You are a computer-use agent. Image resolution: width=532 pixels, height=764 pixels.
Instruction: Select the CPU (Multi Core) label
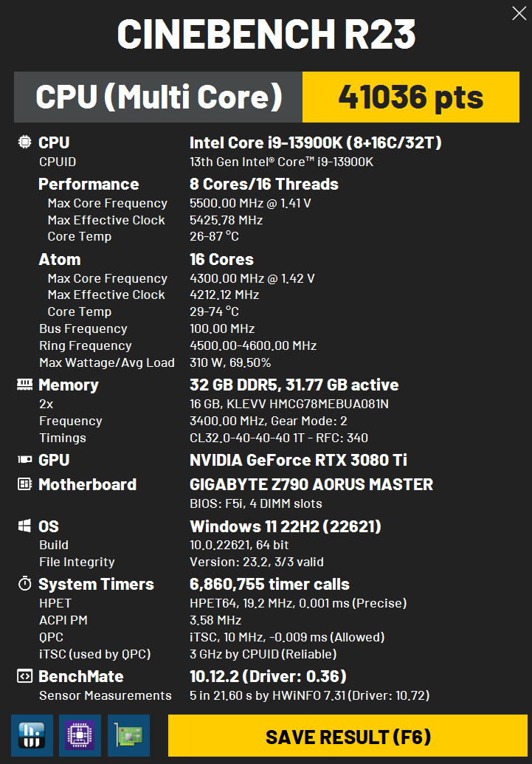point(159,97)
